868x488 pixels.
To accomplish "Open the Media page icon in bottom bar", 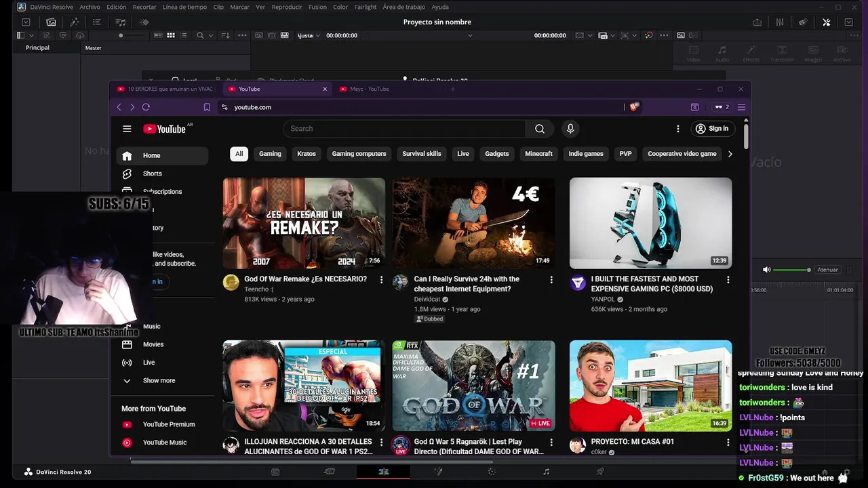I will coord(275,472).
